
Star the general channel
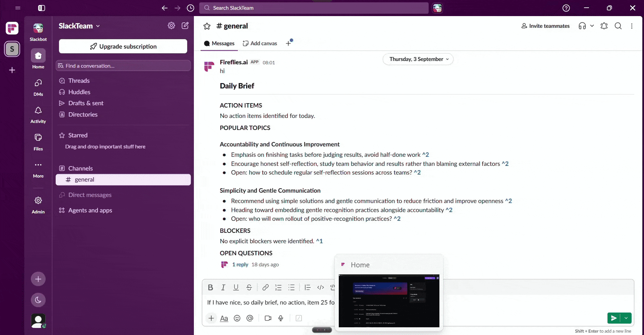[207, 26]
